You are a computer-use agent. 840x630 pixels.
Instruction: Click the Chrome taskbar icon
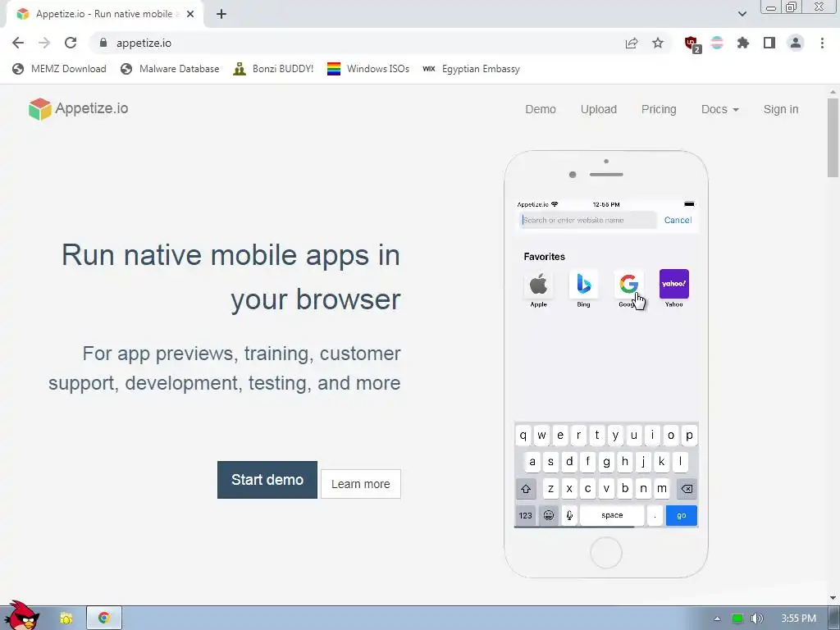[x=104, y=619]
